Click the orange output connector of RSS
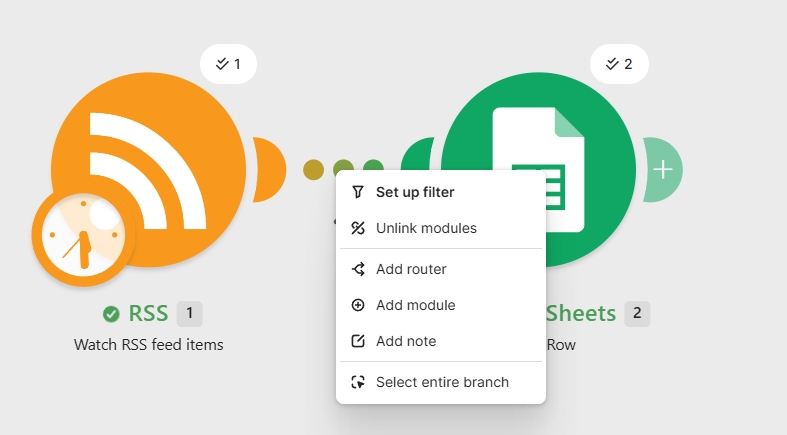Viewport: 787px width, 435px height. tap(269, 170)
